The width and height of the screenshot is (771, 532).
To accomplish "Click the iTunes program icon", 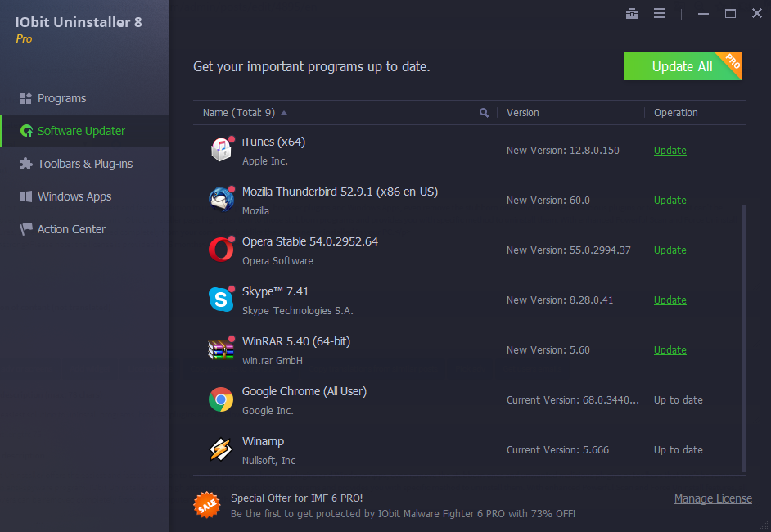I will [x=221, y=149].
